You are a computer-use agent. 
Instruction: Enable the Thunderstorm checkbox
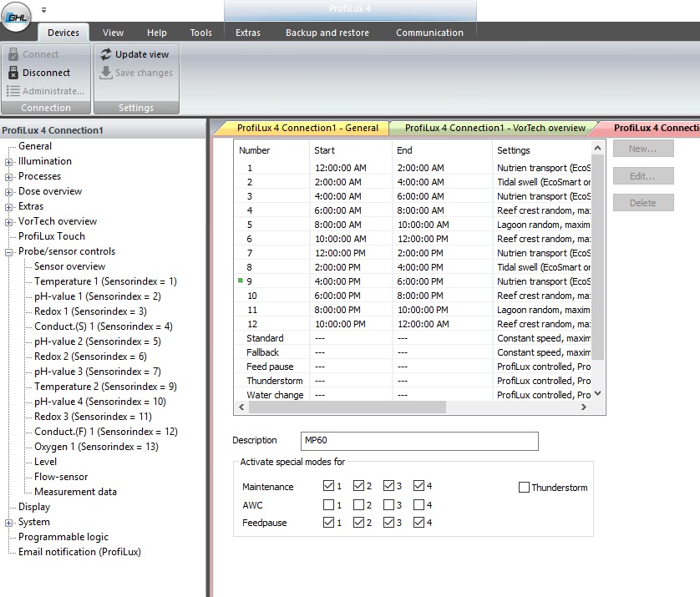pos(524,488)
